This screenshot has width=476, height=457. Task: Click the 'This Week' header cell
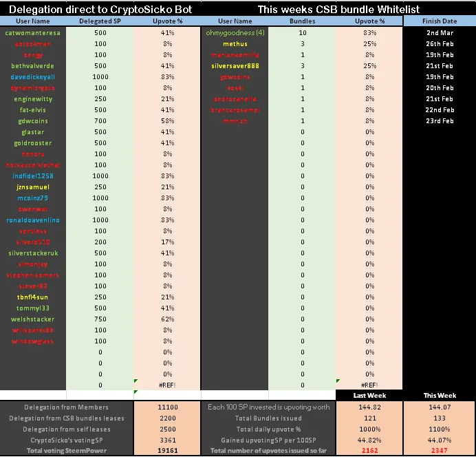(440, 395)
